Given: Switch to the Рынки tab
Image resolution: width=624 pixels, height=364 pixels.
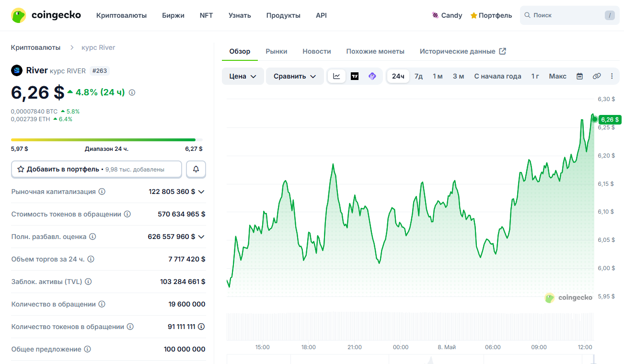Looking at the screenshot, I should point(277,51).
